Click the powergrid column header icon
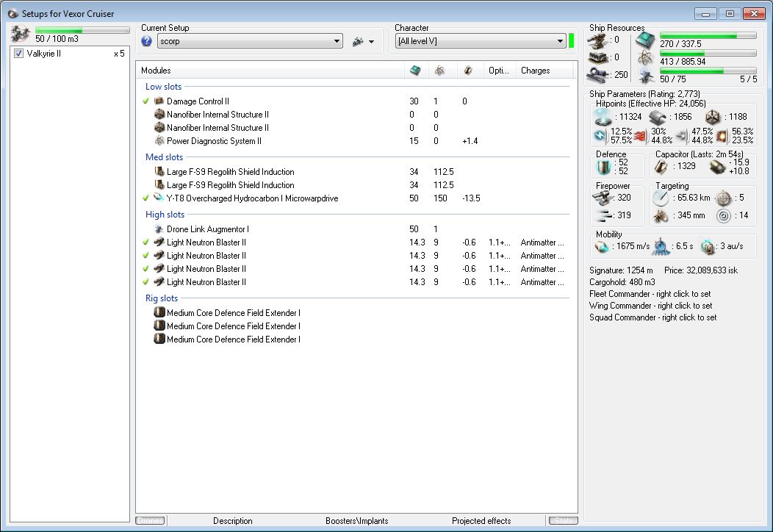Viewport: 773px width, 532px height. tap(439, 71)
